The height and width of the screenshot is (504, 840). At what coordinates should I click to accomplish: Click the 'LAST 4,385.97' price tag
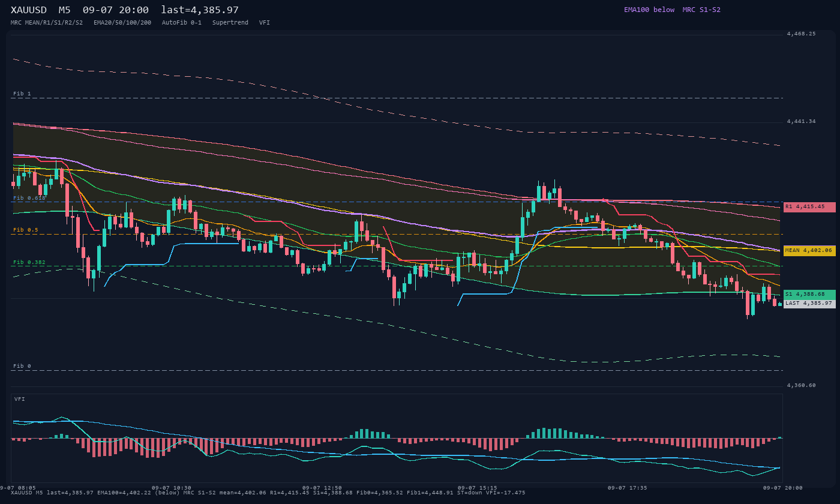coord(809,304)
